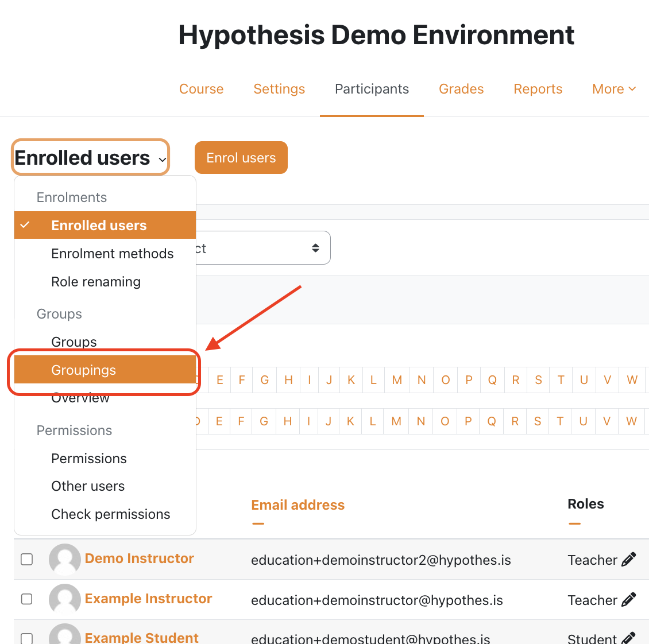The width and height of the screenshot is (649, 644).
Task: Click Example Instructor's avatar image
Action: coord(64,599)
